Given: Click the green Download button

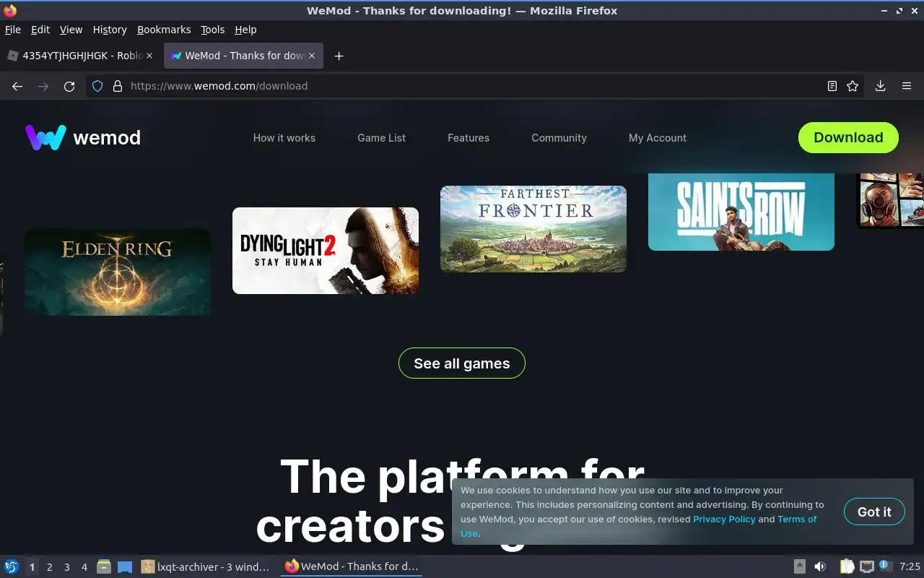Looking at the screenshot, I should point(848,137).
